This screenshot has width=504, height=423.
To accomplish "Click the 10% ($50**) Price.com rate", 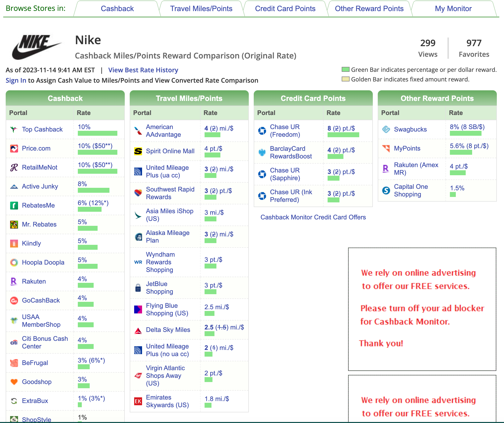I will (x=95, y=146).
